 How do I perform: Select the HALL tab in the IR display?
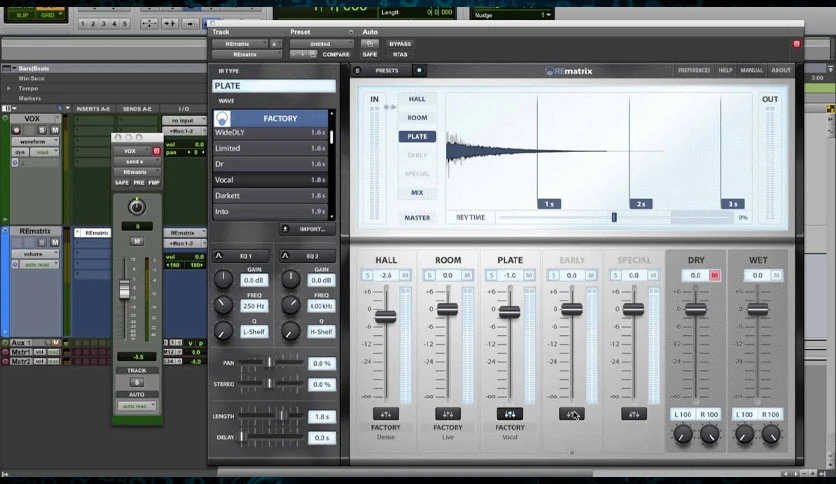[417, 99]
